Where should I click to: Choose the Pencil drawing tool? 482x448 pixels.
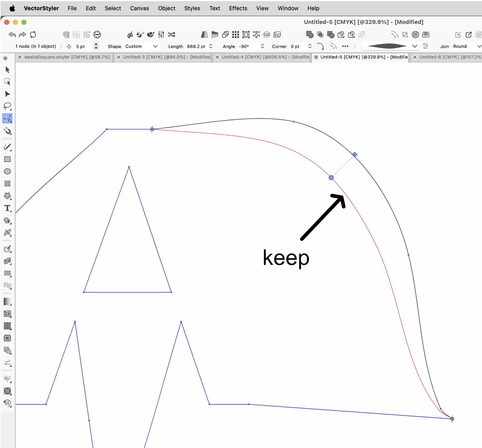7,147
